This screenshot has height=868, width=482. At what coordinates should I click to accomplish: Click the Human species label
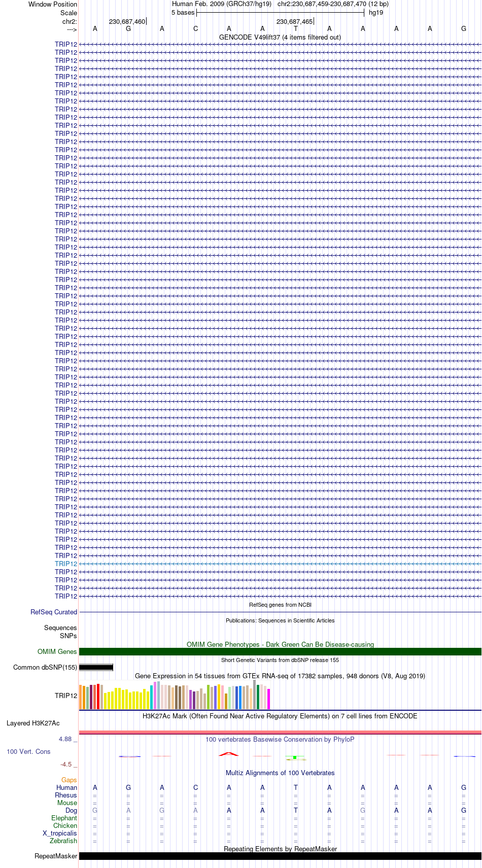[x=66, y=787]
